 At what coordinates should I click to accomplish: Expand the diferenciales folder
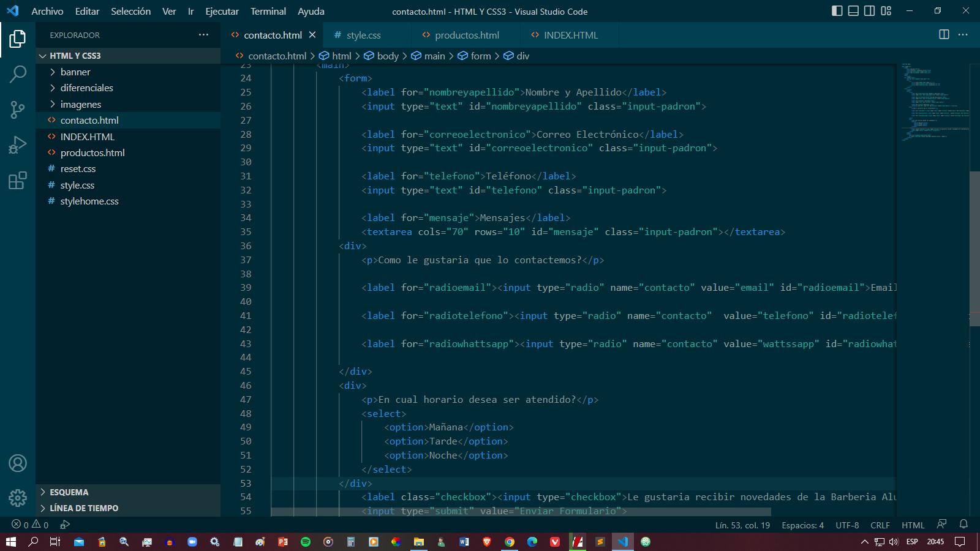pyautogui.click(x=128, y=88)
